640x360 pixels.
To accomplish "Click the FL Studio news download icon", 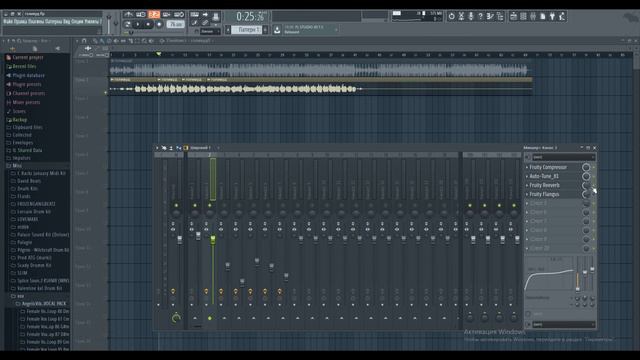I will tap(277, 30).
